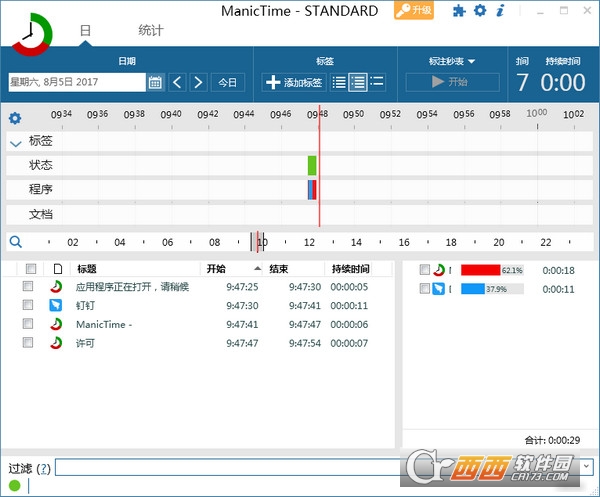Click the red 62.1% usage bar
Screen dimensions: 600x497
point(481,270)
